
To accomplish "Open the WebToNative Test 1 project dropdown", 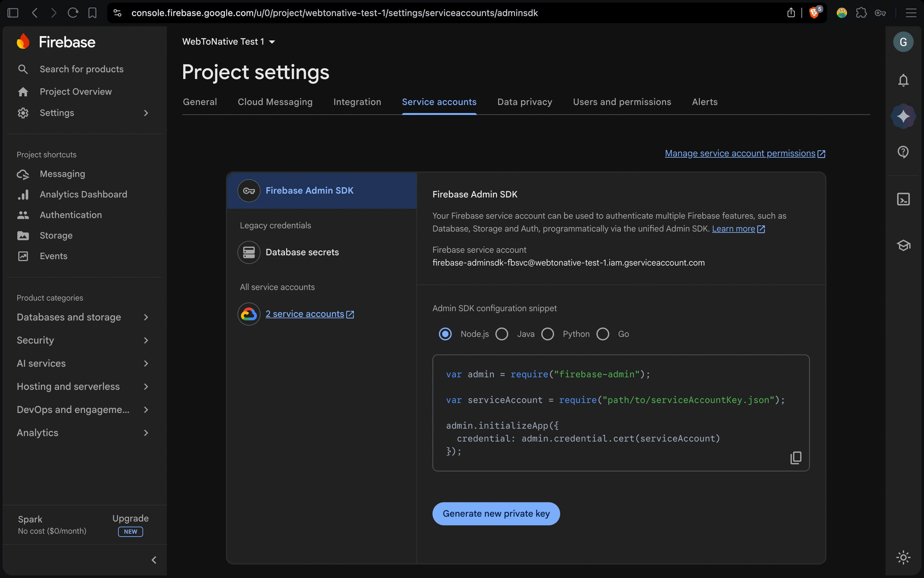I will point(228,42).
